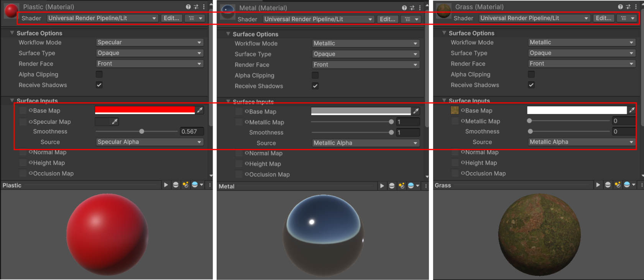
Task: Click Metal Smoothness value field
Action: [408, 133]
